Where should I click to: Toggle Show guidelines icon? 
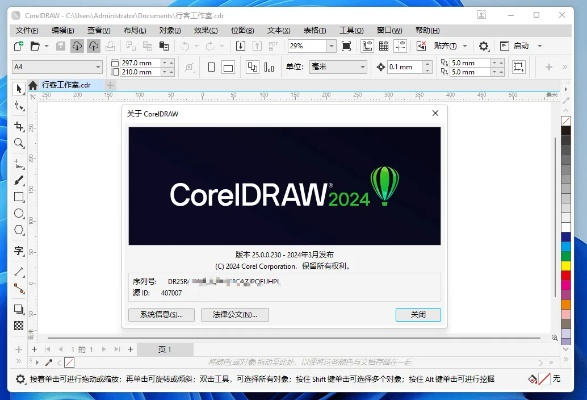pyautogui.click(x=400, y=46)
